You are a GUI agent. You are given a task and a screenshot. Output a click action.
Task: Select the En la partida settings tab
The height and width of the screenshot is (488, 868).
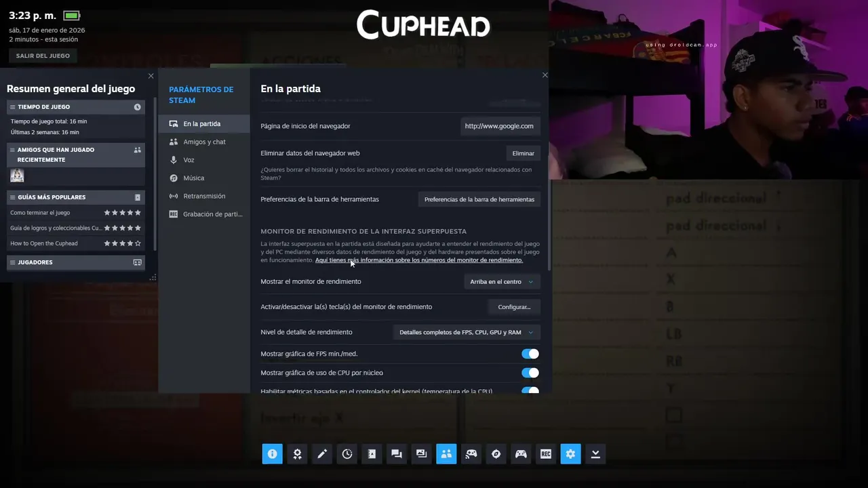coord(204,124)
